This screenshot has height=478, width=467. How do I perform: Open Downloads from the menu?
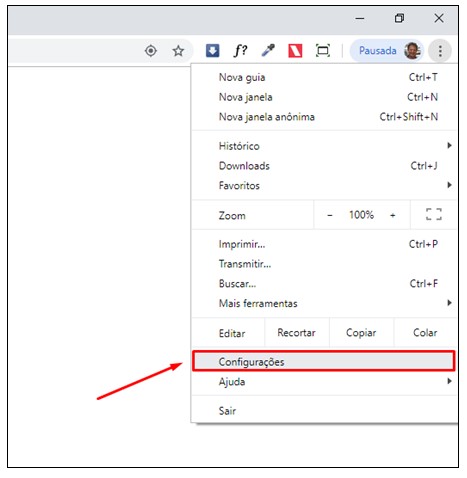point(324,166)
